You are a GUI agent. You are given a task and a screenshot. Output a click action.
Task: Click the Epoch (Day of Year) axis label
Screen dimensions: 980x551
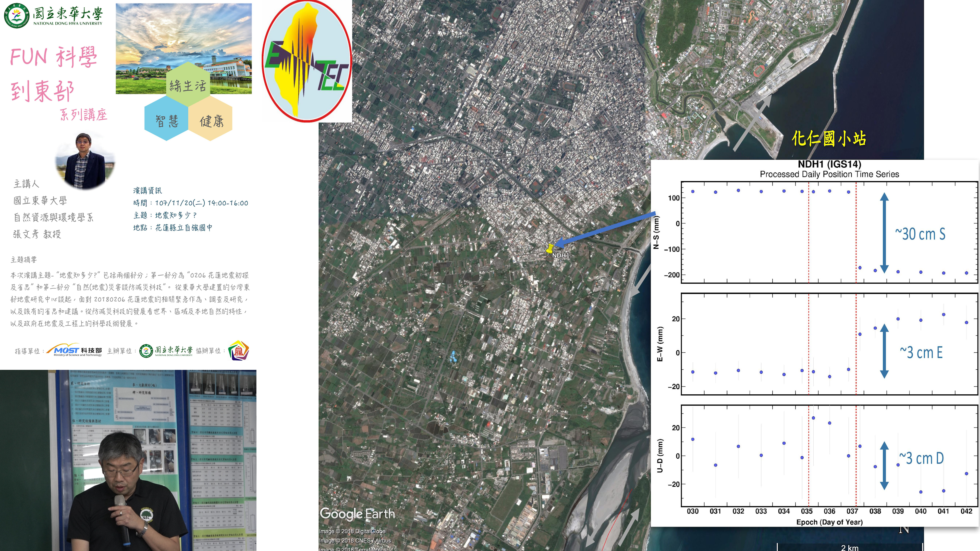(x=829, y=522)
